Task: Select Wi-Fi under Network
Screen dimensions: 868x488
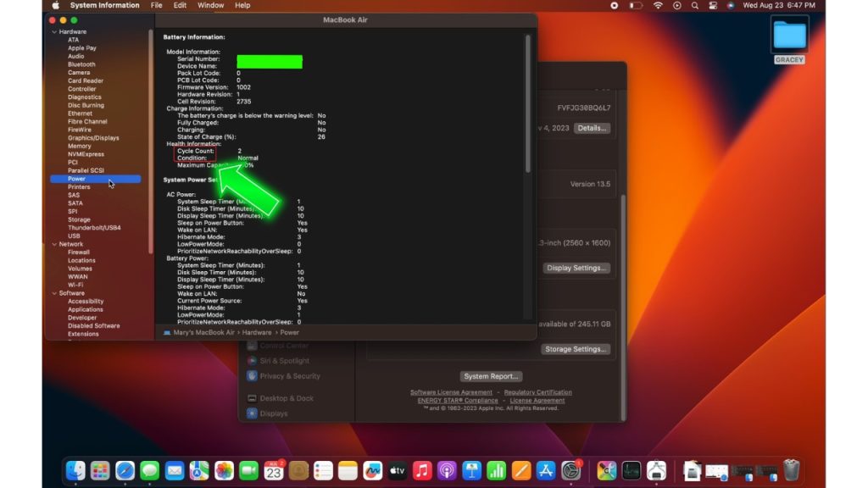Action: (x=75, y=285)
